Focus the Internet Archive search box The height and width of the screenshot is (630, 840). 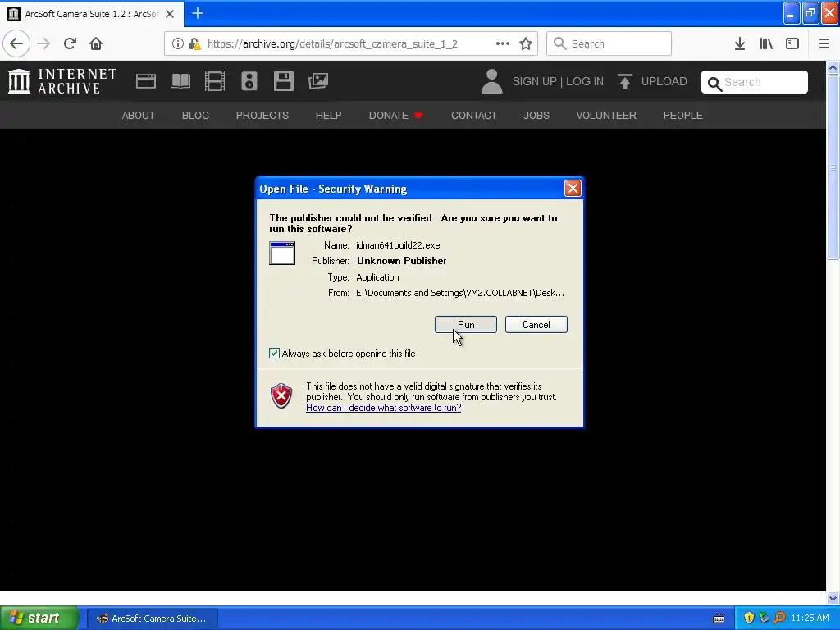[755, 82]
